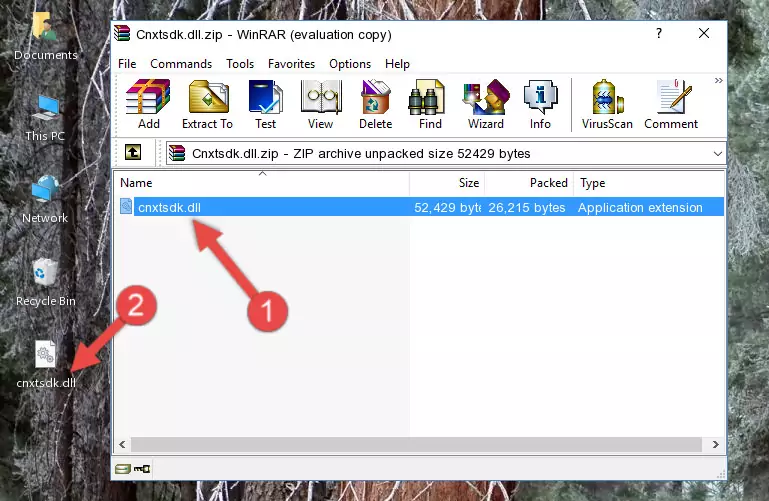Open the Commands menu
This screenshot has width=769, height=501.
[181, 64]
